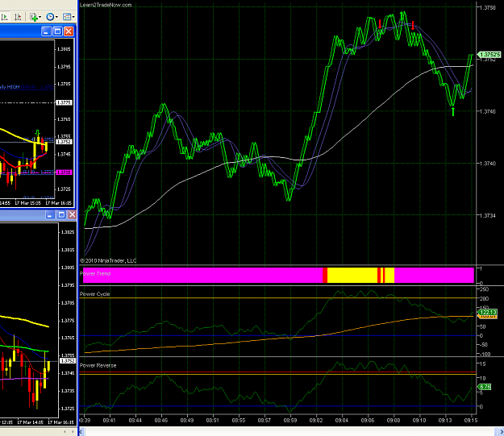This screenshot has height=436, width=504.
Task: Click the -100 level on the Power Cycle scale
Action: [x=485, y=355]
